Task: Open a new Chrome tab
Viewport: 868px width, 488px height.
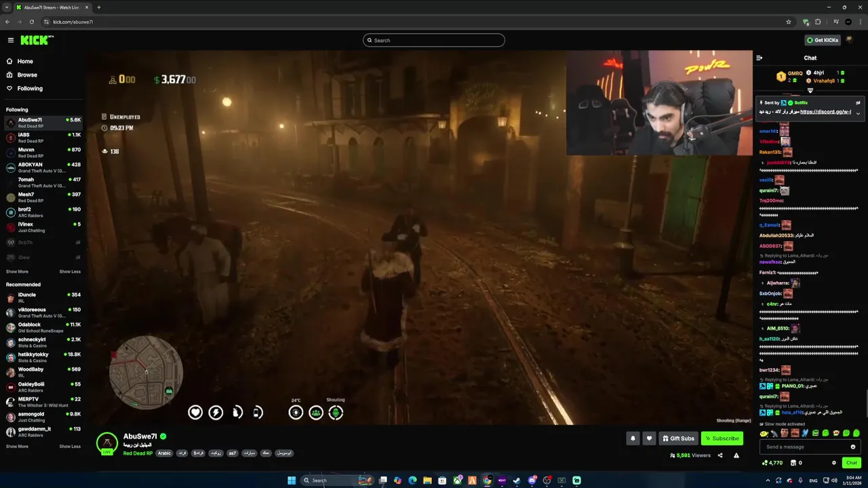Action: click(99, 7)
